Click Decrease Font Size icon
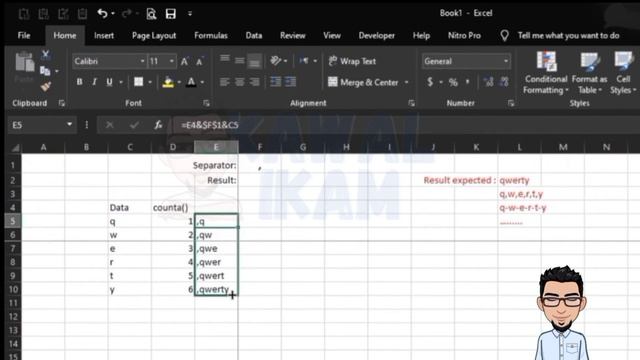The height and width of the screenshot is (360, 640). click(199, 62)
